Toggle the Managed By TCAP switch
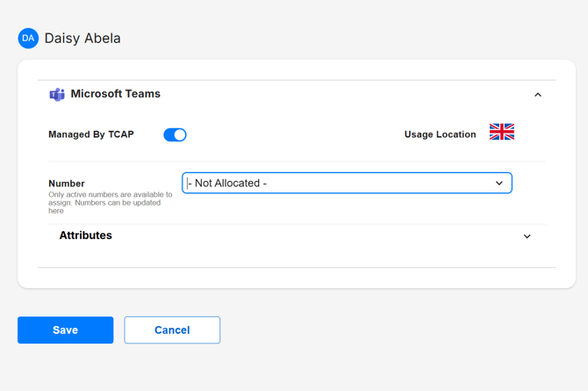This screenshot has height=391, width=588. click(175, 134)
